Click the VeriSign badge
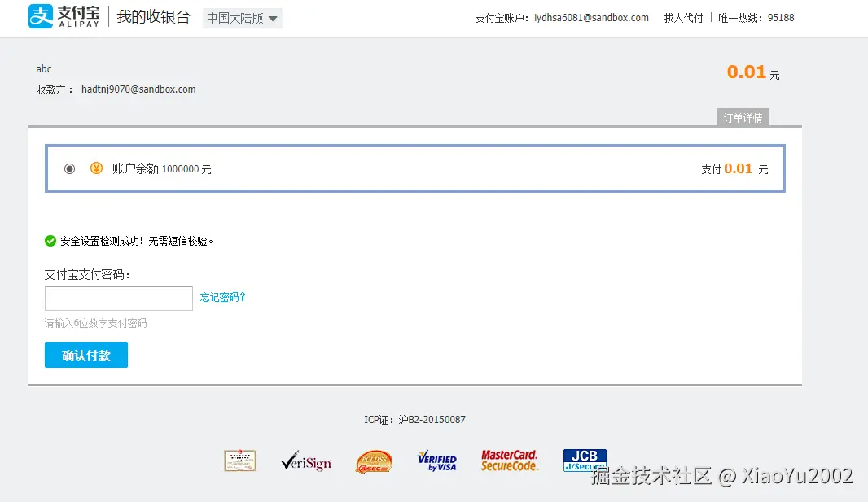Screen dimensions: 868x502 [x=306, y=461]
